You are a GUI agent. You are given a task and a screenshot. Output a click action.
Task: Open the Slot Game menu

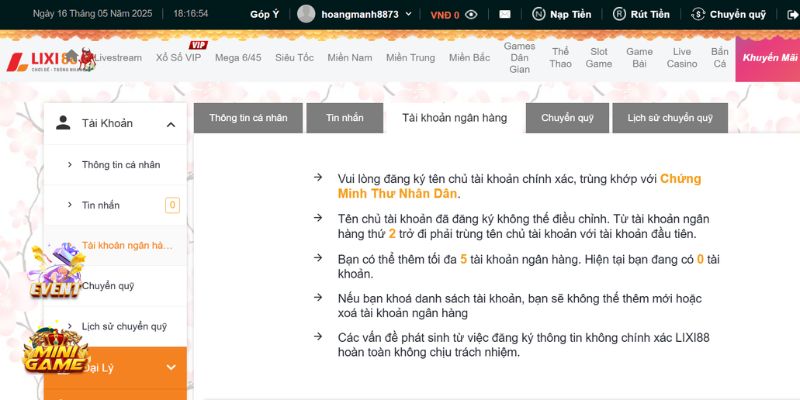tap(599, 58)
